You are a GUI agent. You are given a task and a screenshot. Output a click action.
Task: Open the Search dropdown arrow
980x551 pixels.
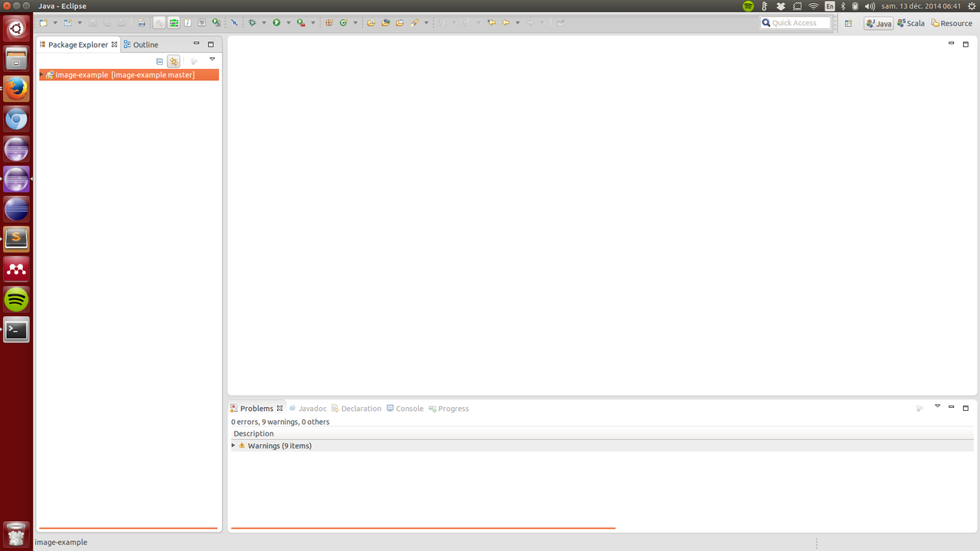coord(426,23)
